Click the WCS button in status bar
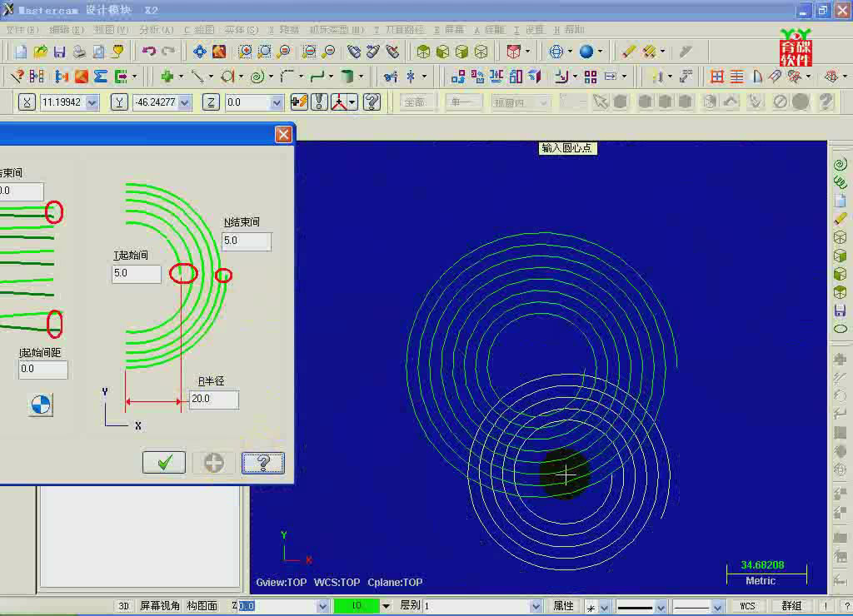 pyautogui.click(x=747, y=606)
